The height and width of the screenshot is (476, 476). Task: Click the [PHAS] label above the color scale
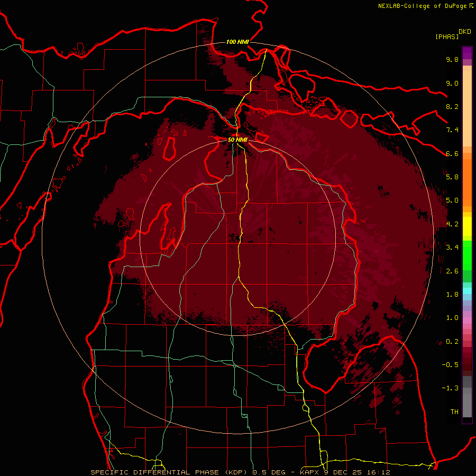click(447, 36)
